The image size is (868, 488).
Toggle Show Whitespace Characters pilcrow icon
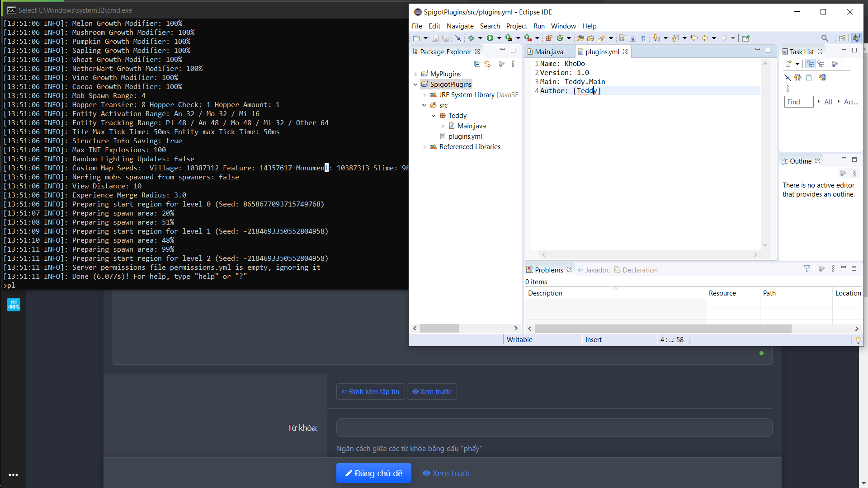[643, 38]
